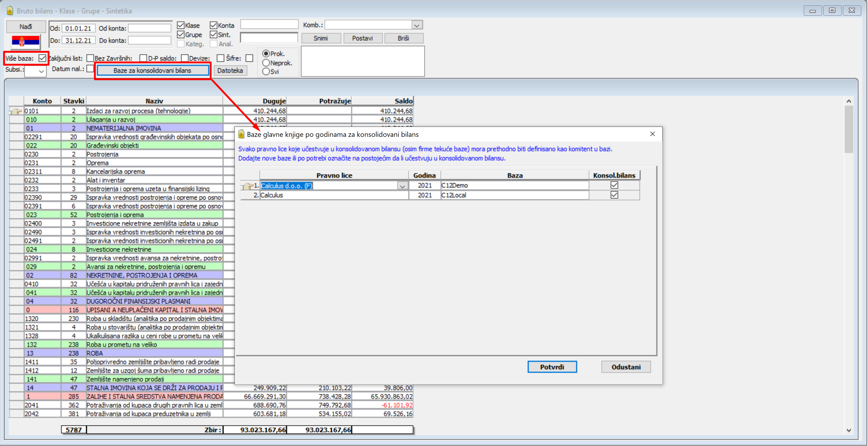
Task: Uncheck Konsol.bilans for the C12Demo row
Action: point(614,185)
